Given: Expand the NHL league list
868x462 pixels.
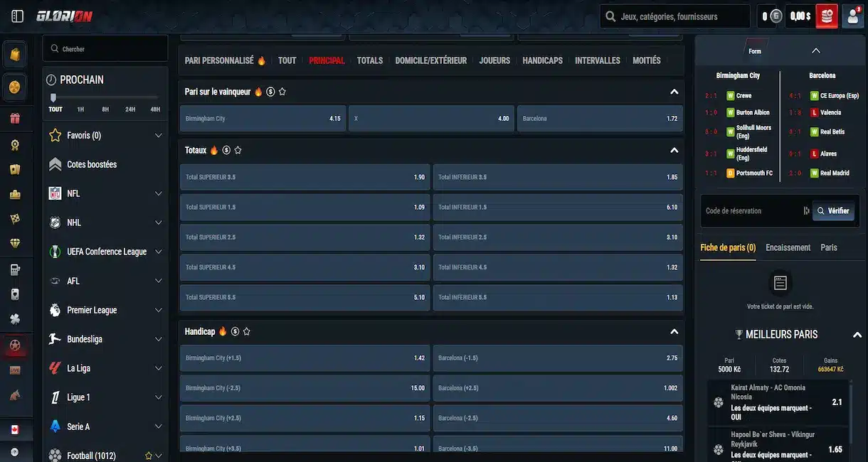Looking at the screenshot, I should 159,222.
